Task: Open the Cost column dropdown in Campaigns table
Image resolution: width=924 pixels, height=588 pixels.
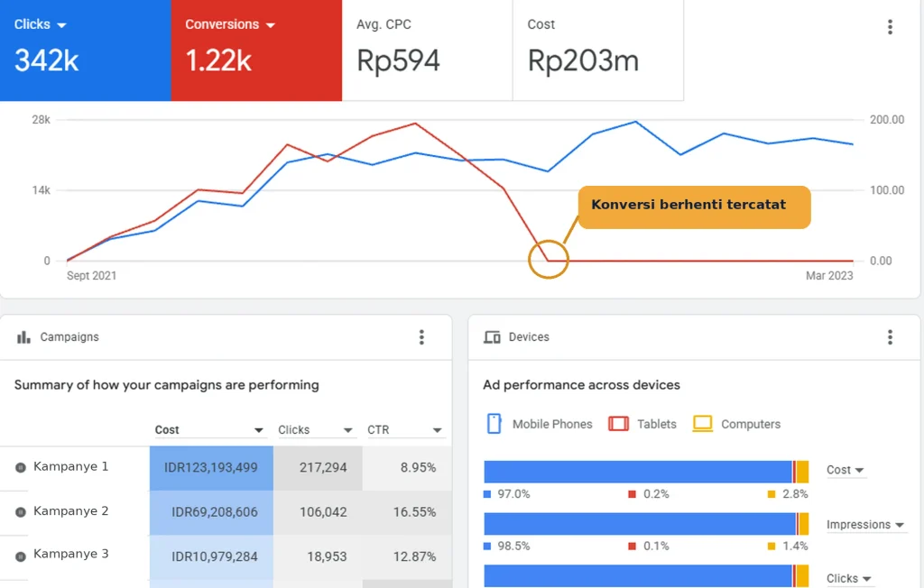Action: tap(209, 430)
